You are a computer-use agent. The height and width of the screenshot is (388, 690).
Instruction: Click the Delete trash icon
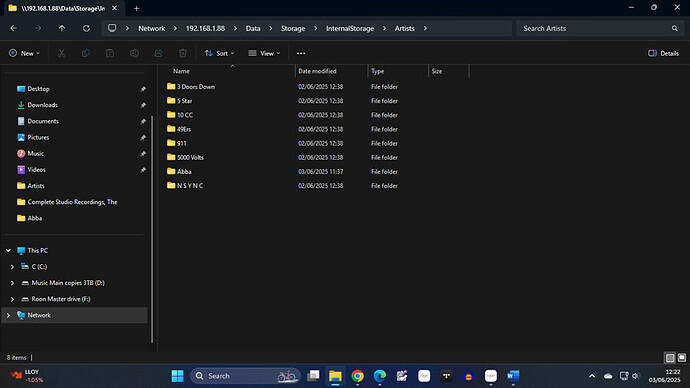[183, 53]
